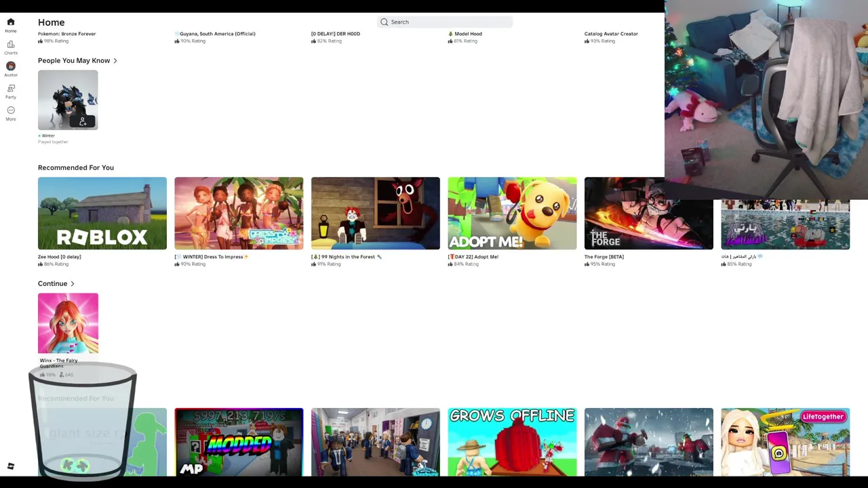Open 99 Nights in the Forest thumbnail
868x488 pixels.
(376, 213)
